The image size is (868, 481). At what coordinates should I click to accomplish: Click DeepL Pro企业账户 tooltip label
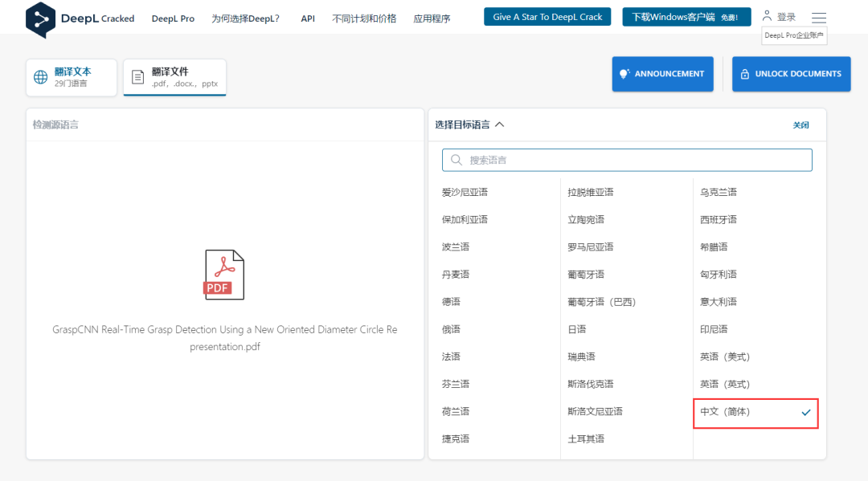click(x=794, y=35)
